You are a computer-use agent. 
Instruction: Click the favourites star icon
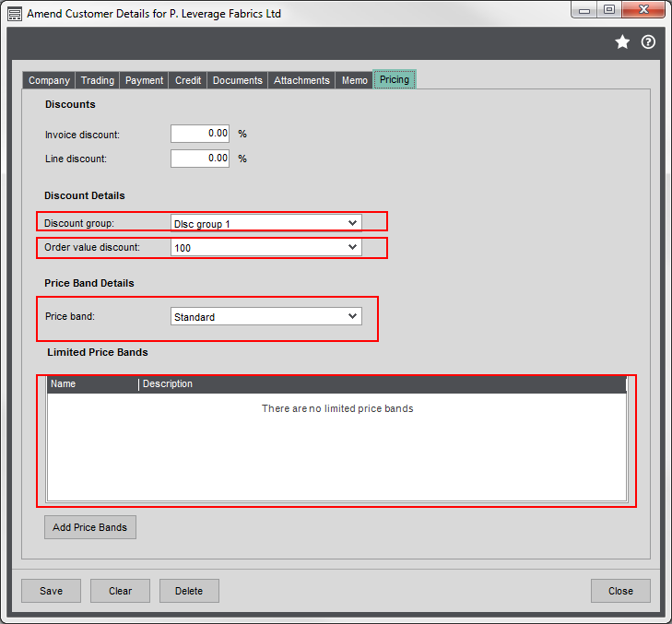622,42
